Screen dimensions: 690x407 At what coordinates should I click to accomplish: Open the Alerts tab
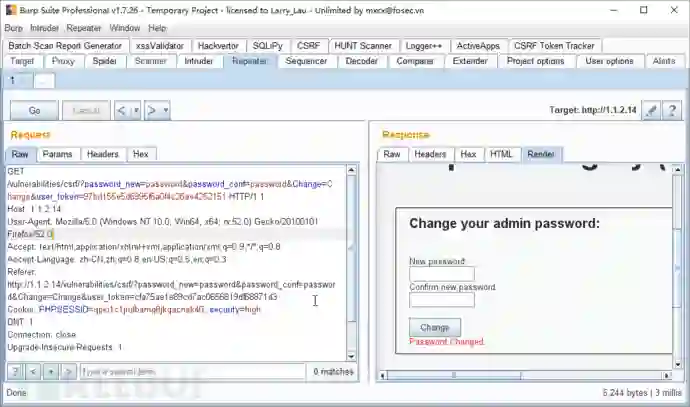click(664, 61)
